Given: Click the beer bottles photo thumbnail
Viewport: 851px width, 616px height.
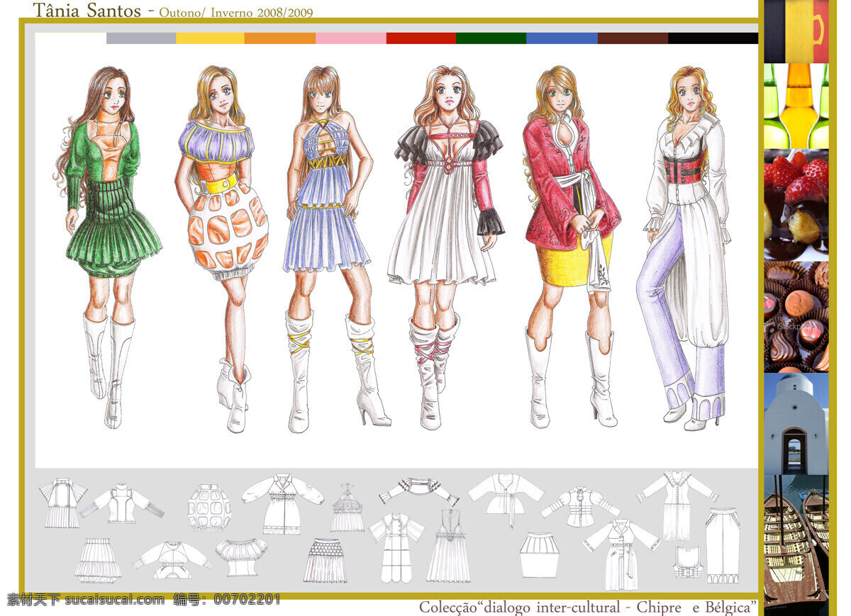Looking at the screenshot, I should [796, 106].
